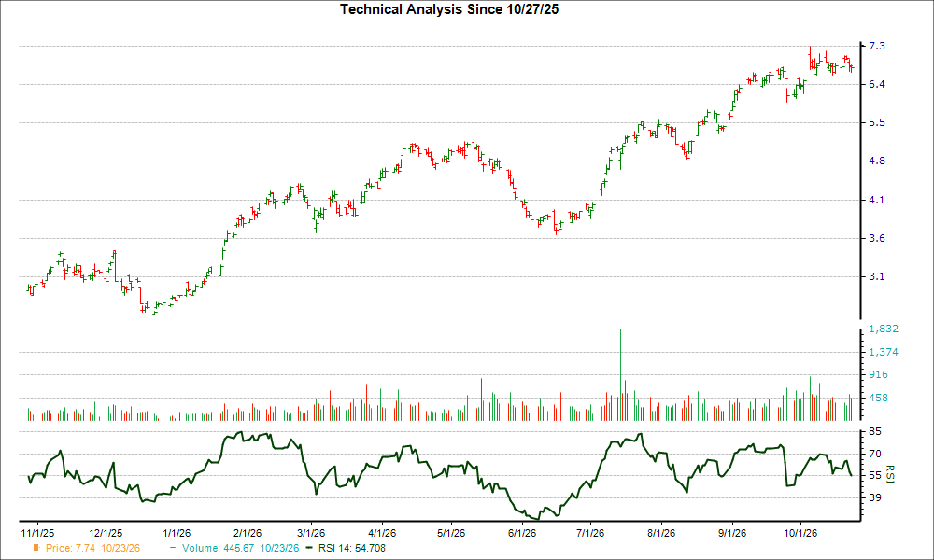
Task: Click the 1/1/26 date axis label
Action: (177, 533)
